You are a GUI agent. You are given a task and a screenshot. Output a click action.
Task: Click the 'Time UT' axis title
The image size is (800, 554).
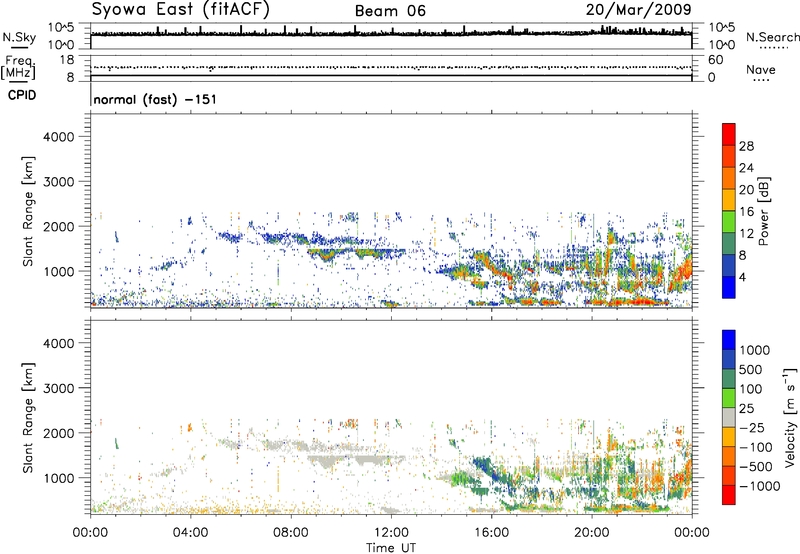coord(391,548)
